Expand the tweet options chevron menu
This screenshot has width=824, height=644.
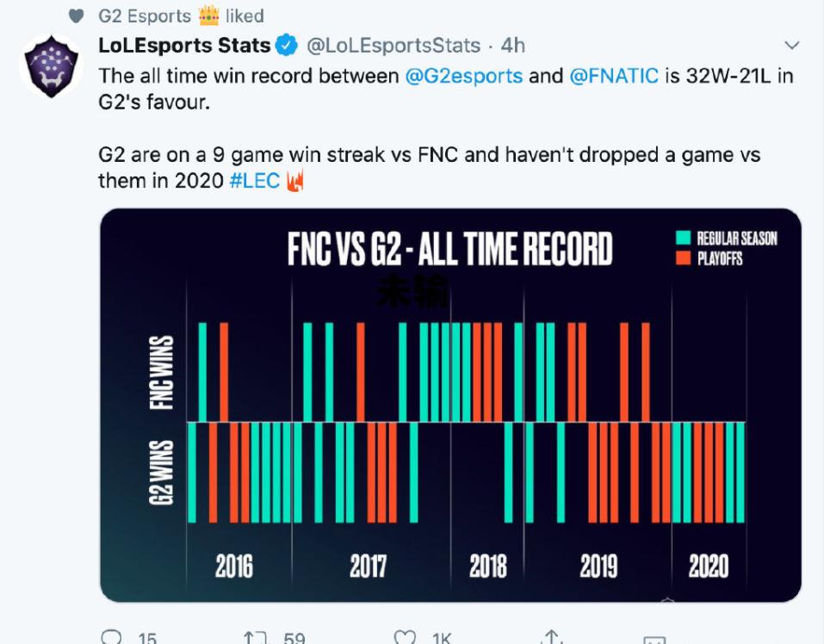coord(792,45)
